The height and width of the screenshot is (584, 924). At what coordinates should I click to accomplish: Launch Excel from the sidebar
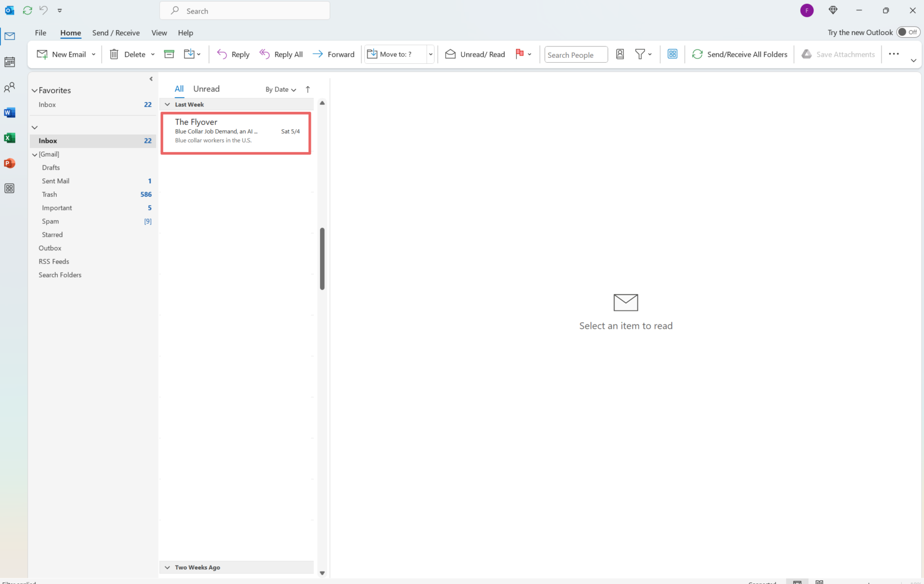pos(10,138)
